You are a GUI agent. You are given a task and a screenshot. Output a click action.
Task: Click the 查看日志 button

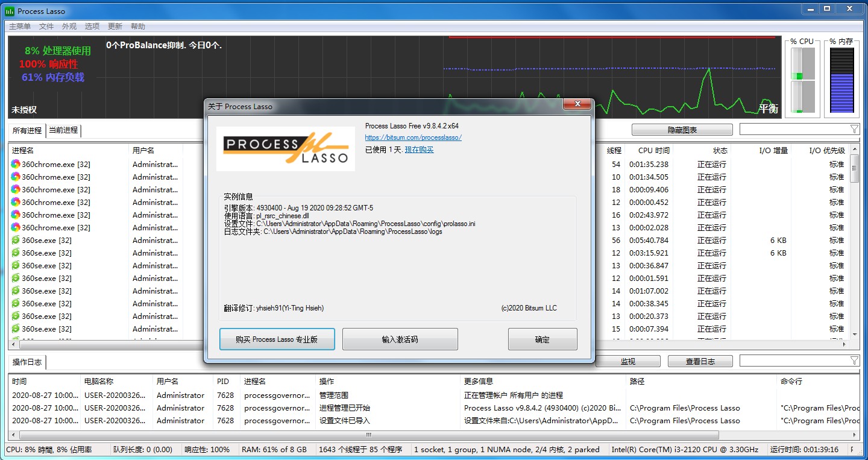[x=700, y=361]
